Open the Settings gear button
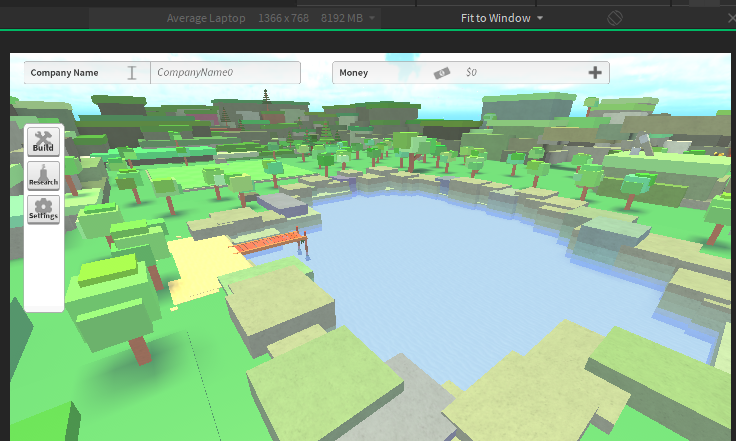The height and width of the screenshot is (441, 736). tap(43, 209)
